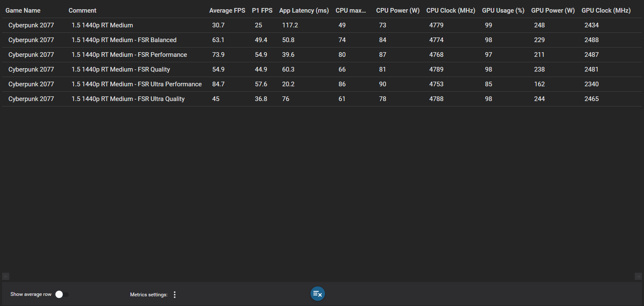Click the GPU Usage (%) column header
Image resolution: width=644 pixels, height=306 pixels.
coord(503,11)
